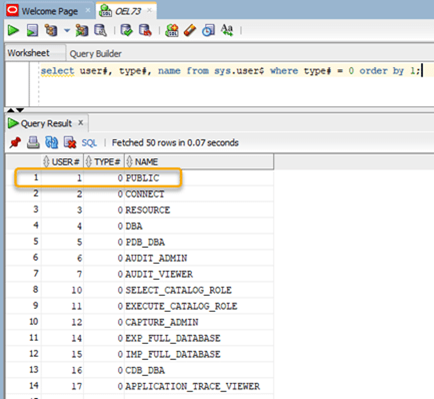The image size is (434, 399).
Task: Close the OEL73 tab
Action: [x=150, y=10]
